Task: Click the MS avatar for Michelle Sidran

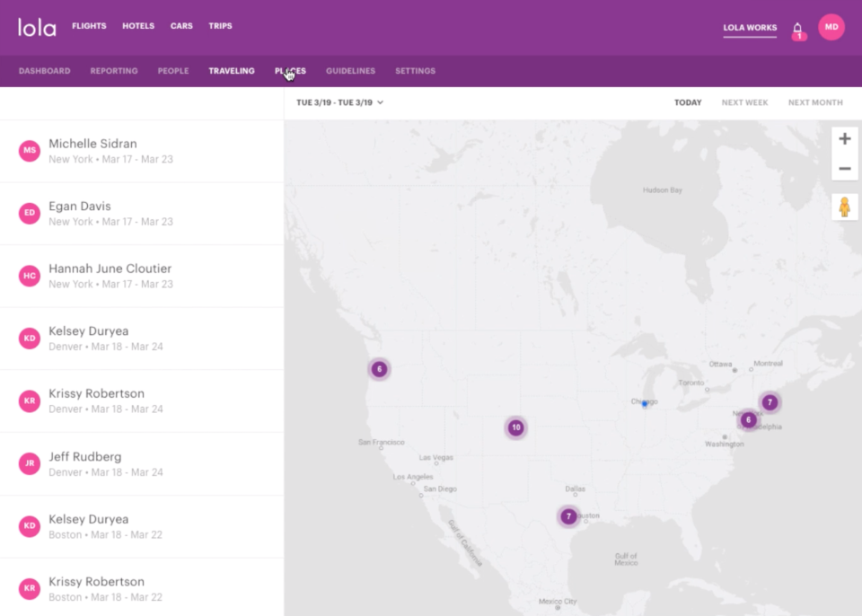Action: [x=30, y=150]
